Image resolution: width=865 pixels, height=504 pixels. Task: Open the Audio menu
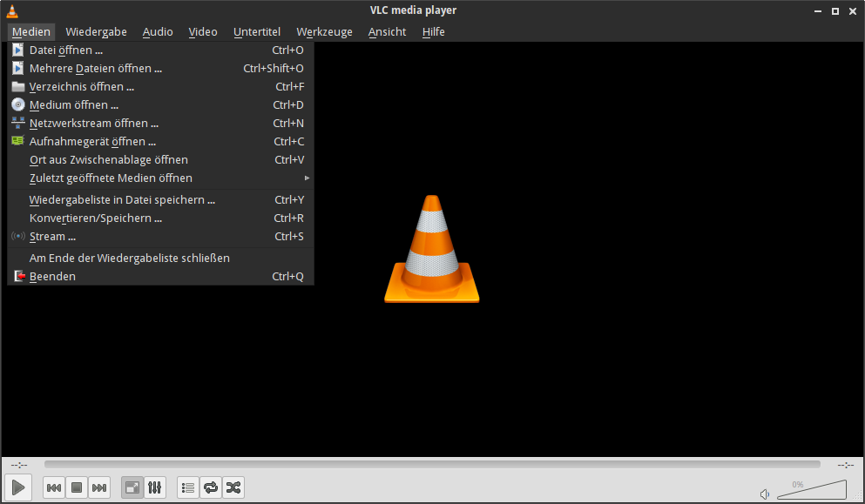pyautogui.click(x=158, y=32)
